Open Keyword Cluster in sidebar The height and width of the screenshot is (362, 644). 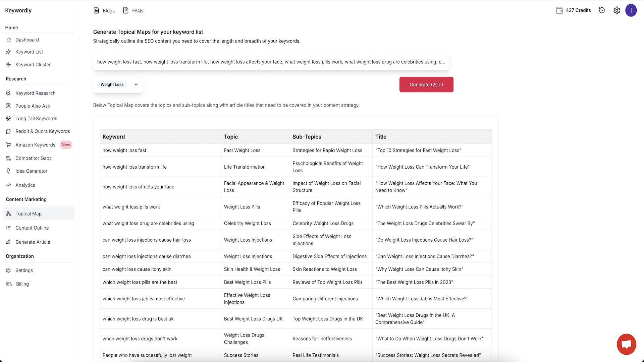click(33, 65)
